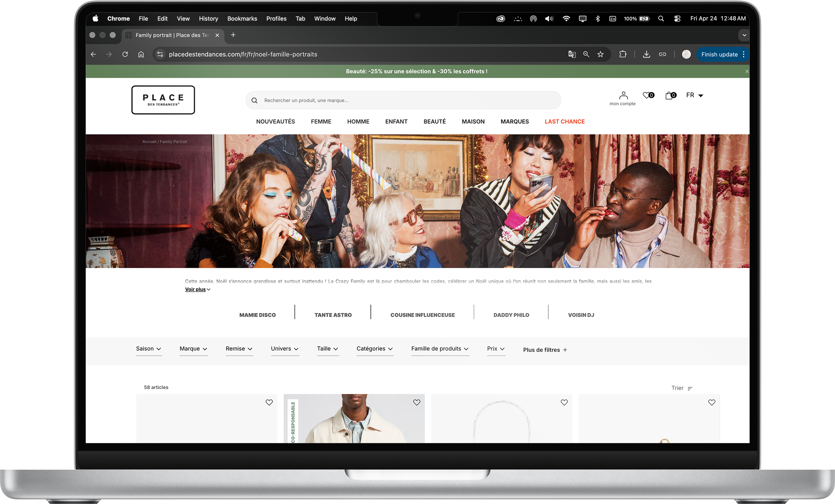Viewport: 835px width, 504px height.
Task: Toggle heart on the necklace product
Action: coord(564,402)
